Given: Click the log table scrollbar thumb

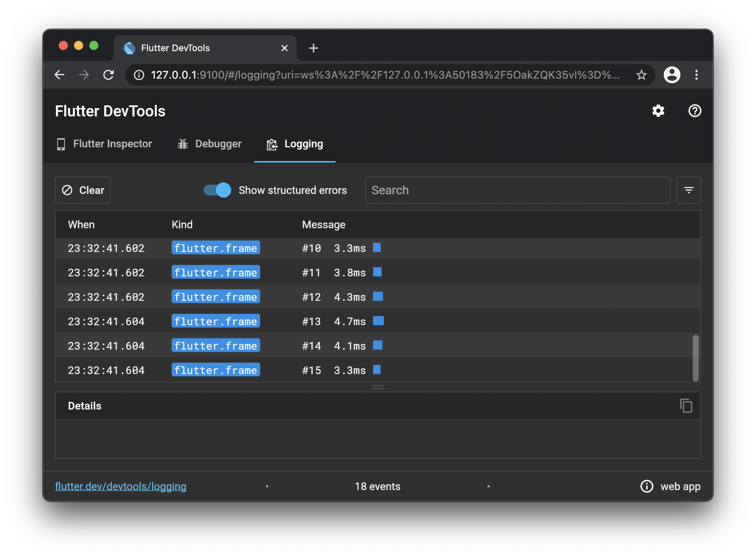Looking at the screenshot, I should 695,358.
